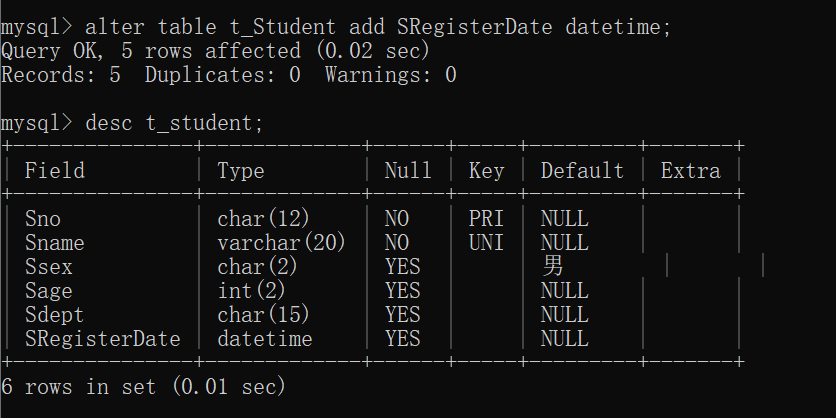Select the Null column header
Screen dimensions: 836x418
pos(408,171)
